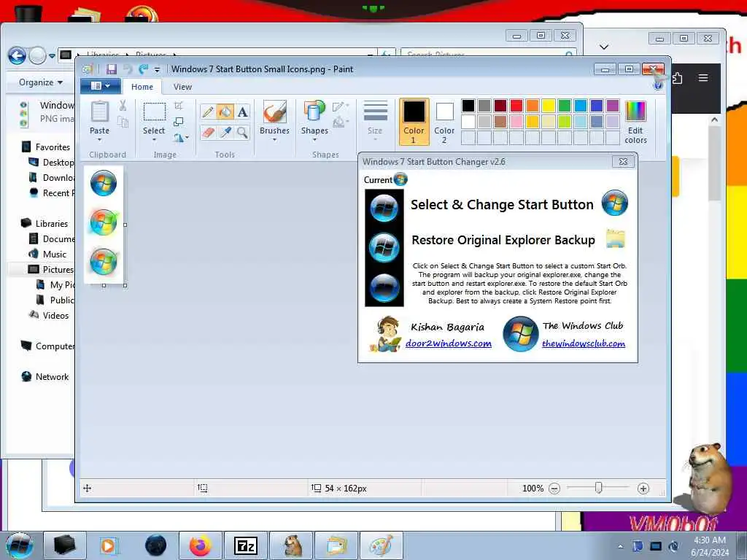Click the Undo arrow in quick access toolbar

click(x=128, y=69)
